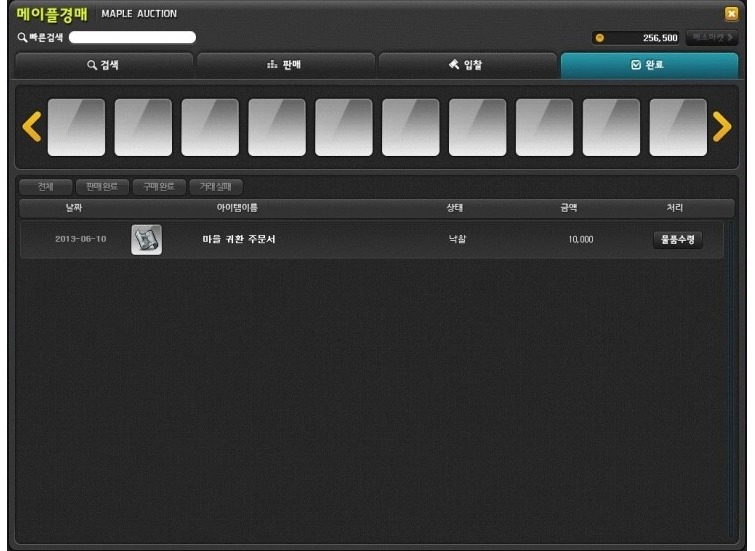The width and height of the screenshot is (755, 551).
Task: Filter list by 전체 (all)
Action: pos(45,186)
